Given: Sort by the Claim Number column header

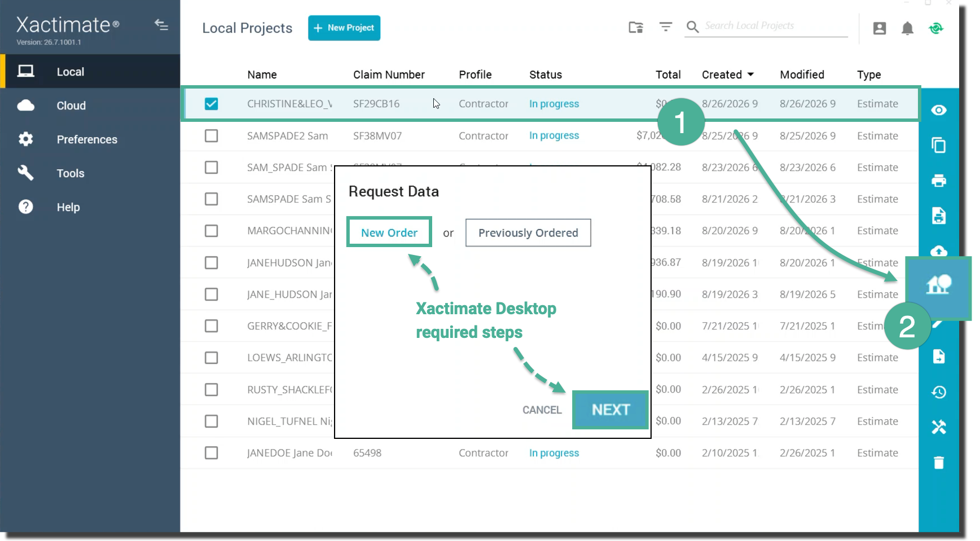Looking at the screenshot, I should (x=389, y=74).
